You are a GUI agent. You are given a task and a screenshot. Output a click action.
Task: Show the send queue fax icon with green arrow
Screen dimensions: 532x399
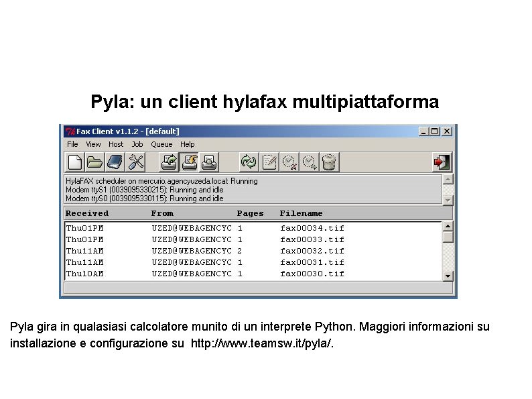click(x=169, y=162)
